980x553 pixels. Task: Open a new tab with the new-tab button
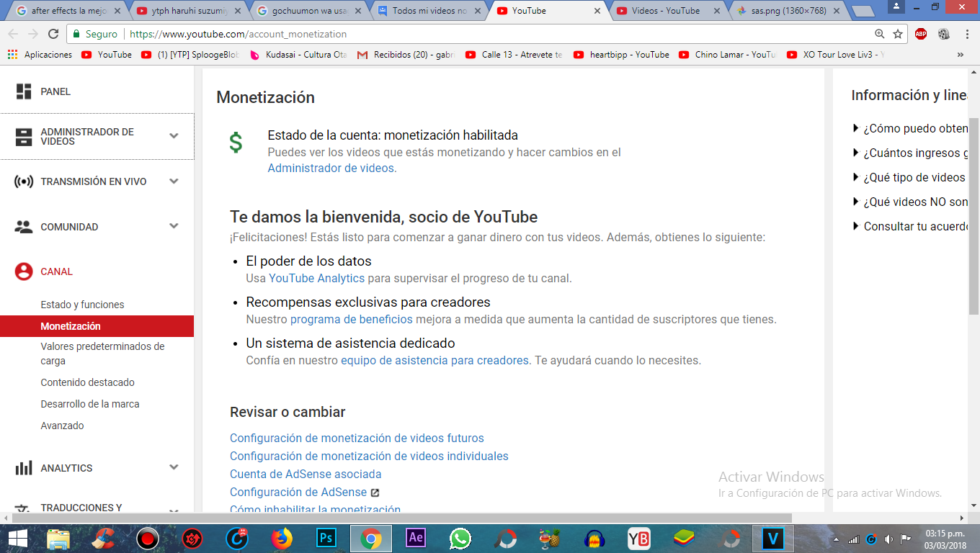pos(863,12)
